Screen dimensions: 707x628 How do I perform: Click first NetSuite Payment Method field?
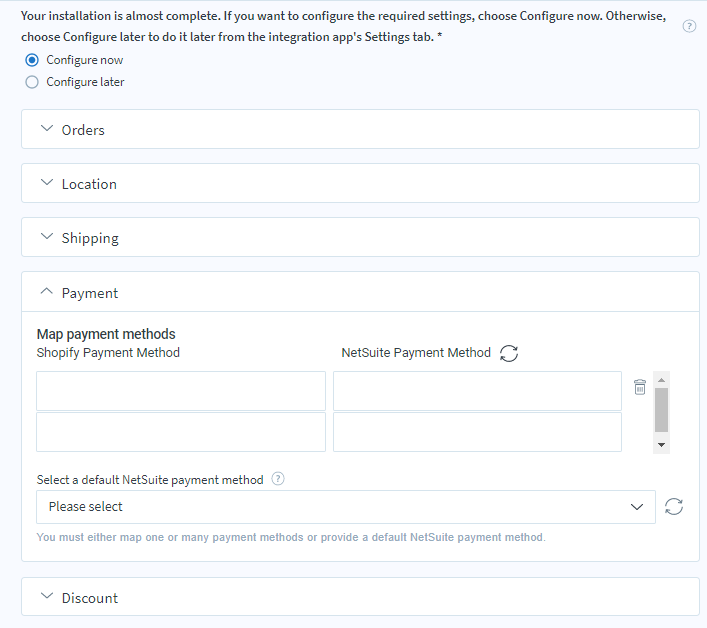point(477,391)
